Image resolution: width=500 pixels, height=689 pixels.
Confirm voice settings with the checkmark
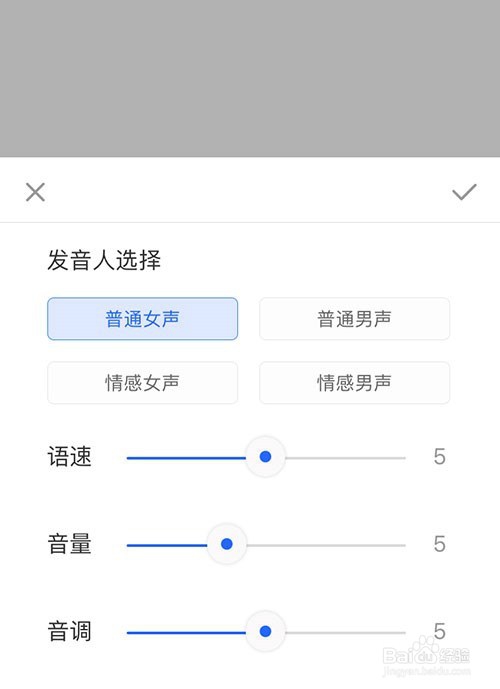(464, 192)
